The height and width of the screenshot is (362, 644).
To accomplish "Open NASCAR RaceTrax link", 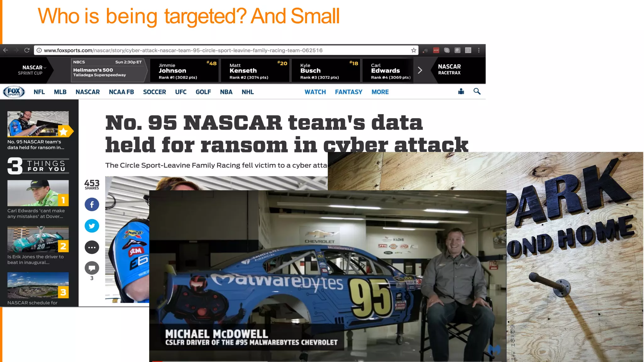I will (x=449, y=69).
